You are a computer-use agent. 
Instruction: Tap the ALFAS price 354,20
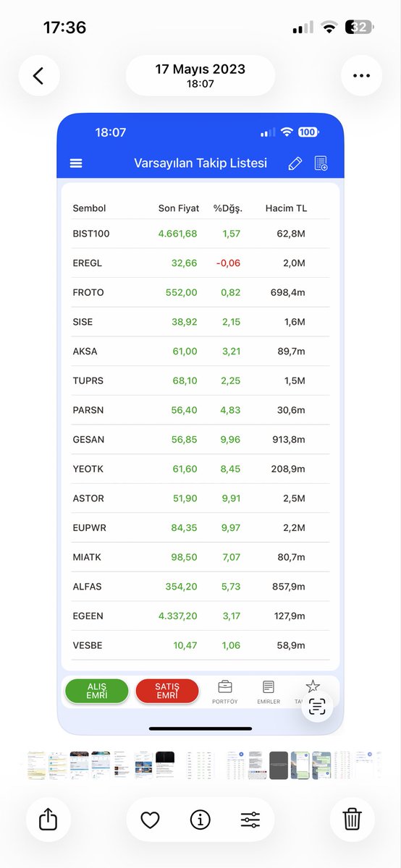pyautogui.click(x=182, y=587)
